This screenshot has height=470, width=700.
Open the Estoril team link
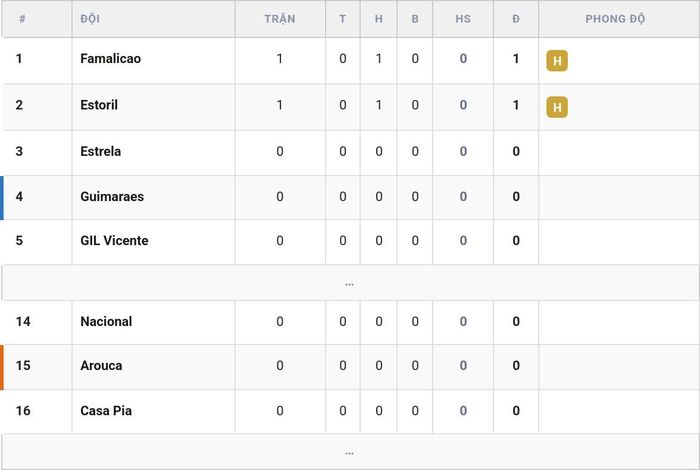point(99,105)
